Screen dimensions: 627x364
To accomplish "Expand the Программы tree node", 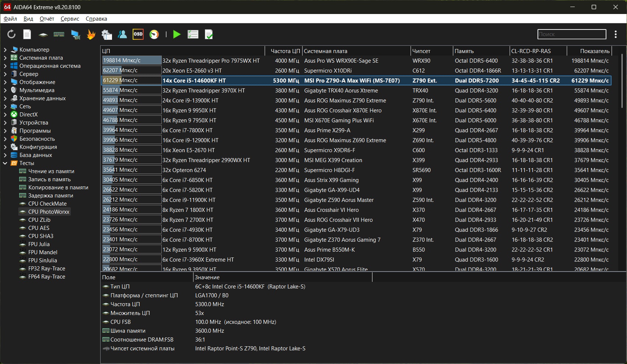I will coord(5,130).
